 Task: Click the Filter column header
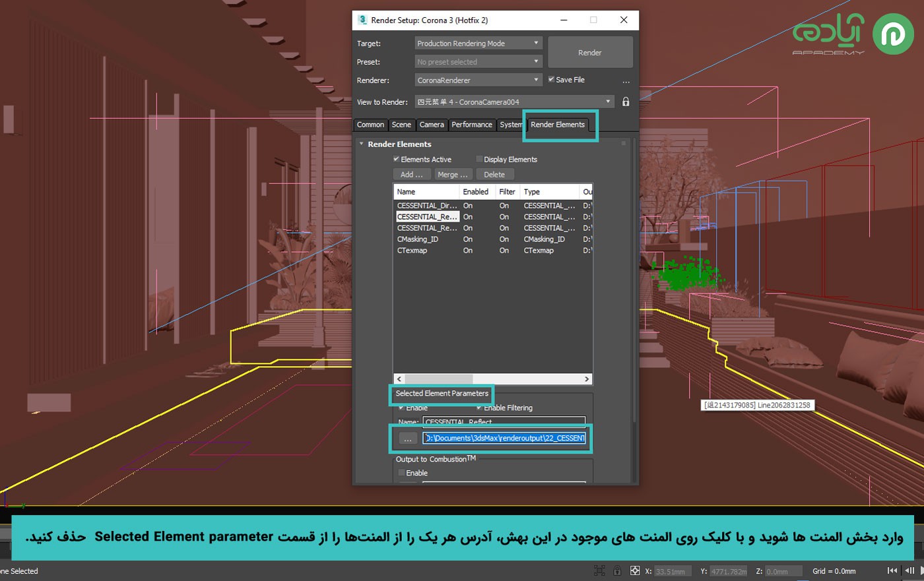pyautogui.click(x=507, y=191)
